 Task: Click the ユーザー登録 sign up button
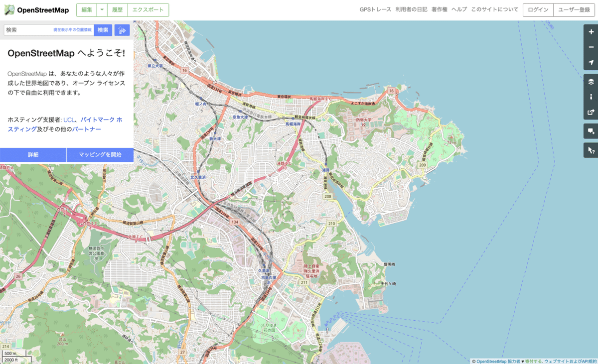click(574, 10)
